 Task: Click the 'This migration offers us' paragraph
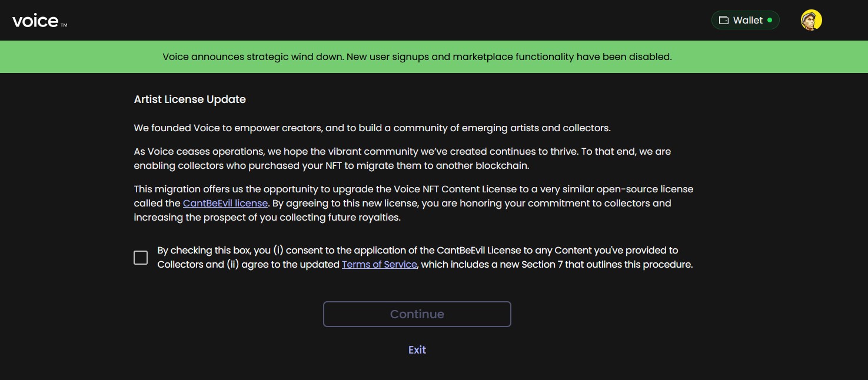[414, 204]
